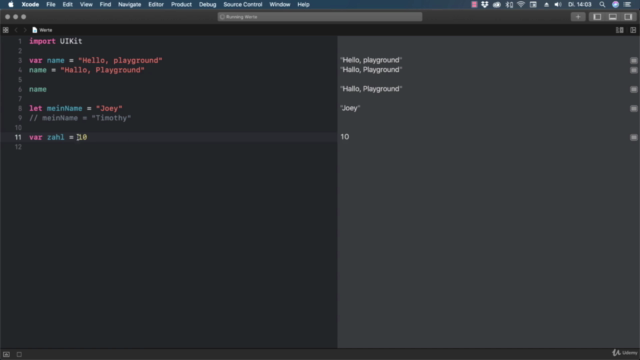
Task: Show quick look for result 10
Action: [x=633, y=138]
